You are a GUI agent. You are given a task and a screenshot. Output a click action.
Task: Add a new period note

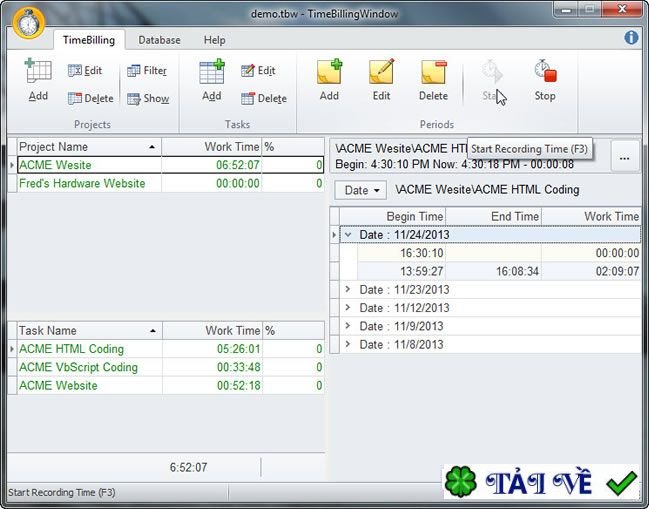(329, 80)
